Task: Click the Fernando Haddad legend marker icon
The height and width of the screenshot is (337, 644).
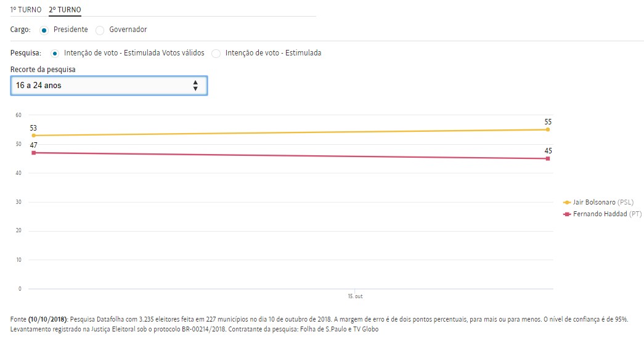Action: (567, 214)
